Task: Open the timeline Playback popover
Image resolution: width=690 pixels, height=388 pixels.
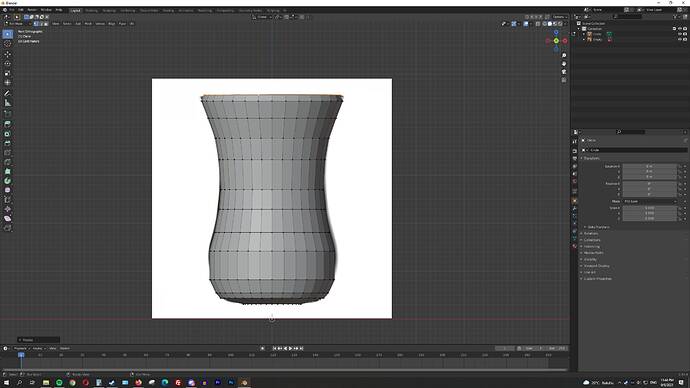Action: point(21,348)
